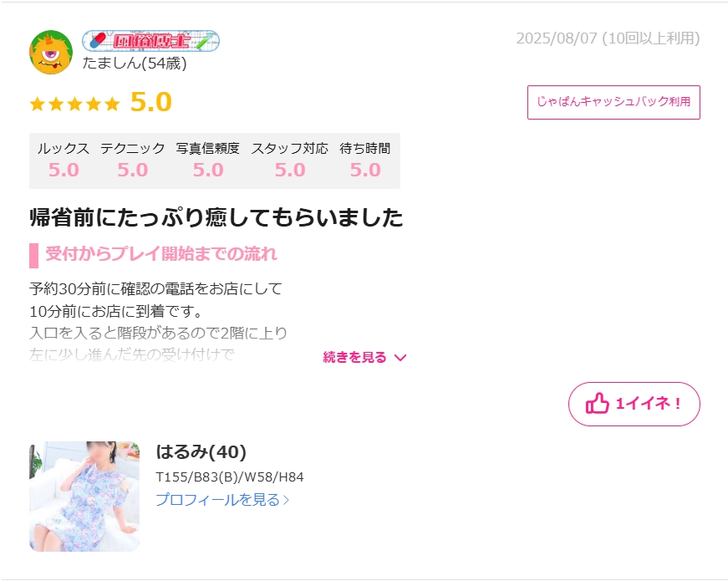Click the 受付からプレイ開始までの流れ heading
728x581 pixels.
click(x=161, y=254)
